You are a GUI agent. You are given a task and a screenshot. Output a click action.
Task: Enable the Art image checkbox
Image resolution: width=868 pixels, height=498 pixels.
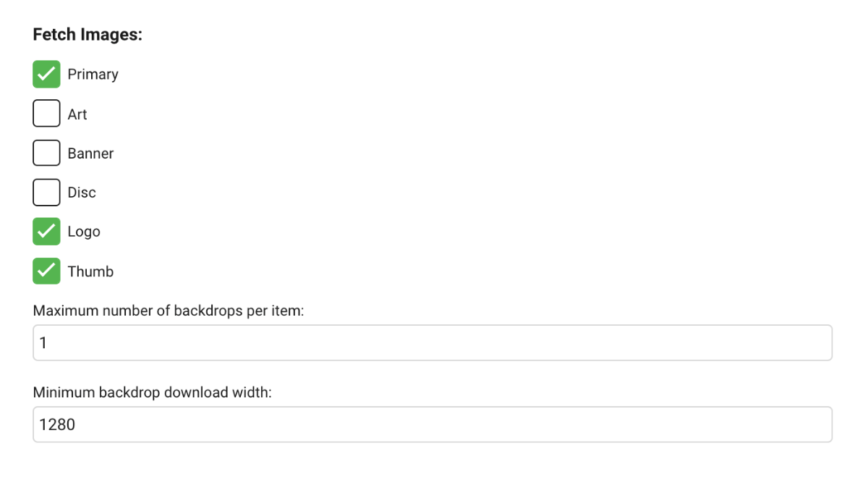(x=46, y=114)
